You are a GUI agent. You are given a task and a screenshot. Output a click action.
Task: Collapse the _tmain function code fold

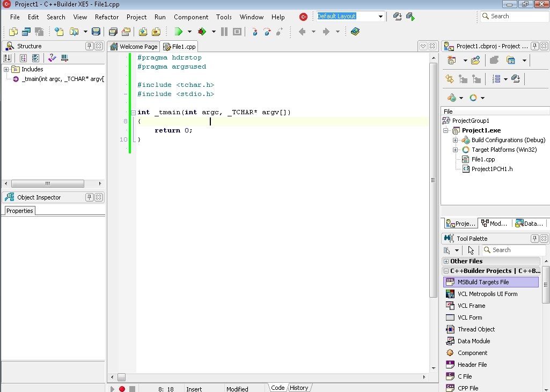point(133,113)
